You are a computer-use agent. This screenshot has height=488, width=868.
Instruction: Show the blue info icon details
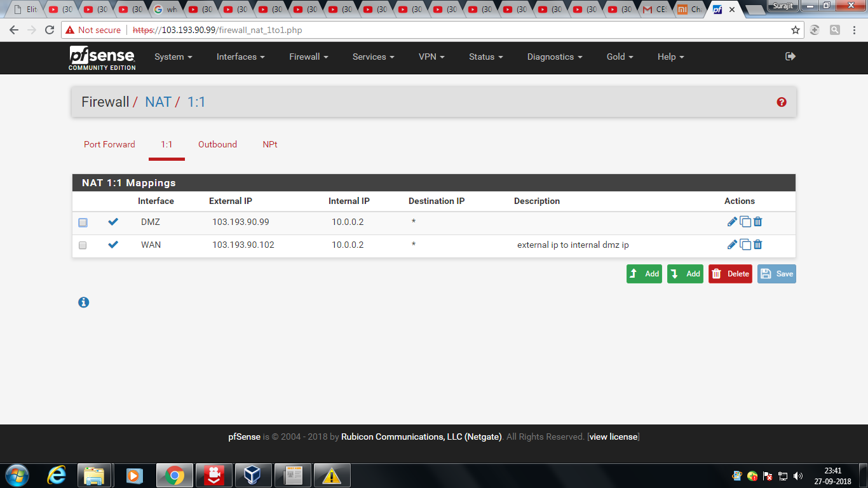click(83, 302)
